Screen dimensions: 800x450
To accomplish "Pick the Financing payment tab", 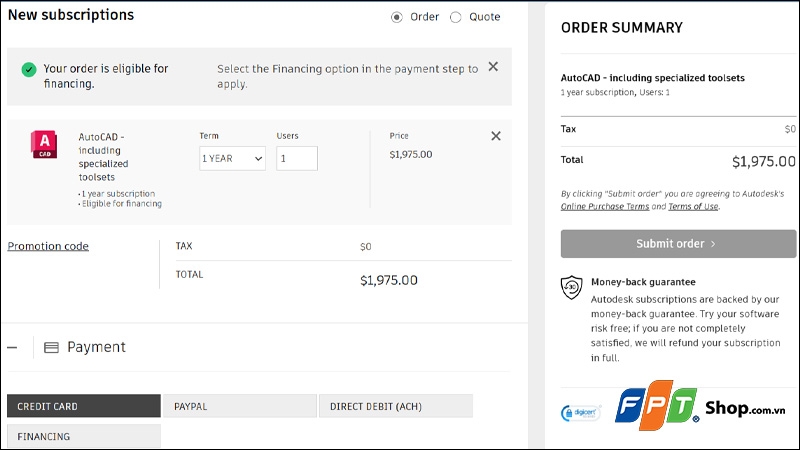I will pos(83,436).
